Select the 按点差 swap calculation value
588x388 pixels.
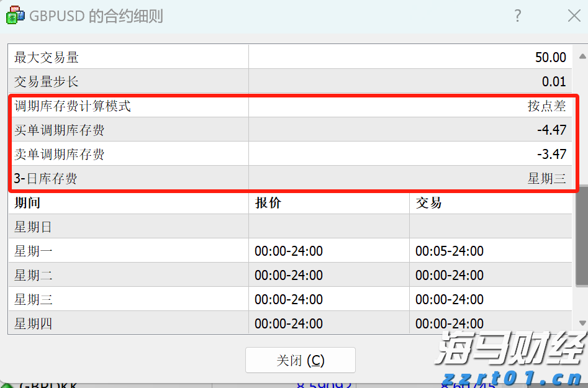point(546,106)
